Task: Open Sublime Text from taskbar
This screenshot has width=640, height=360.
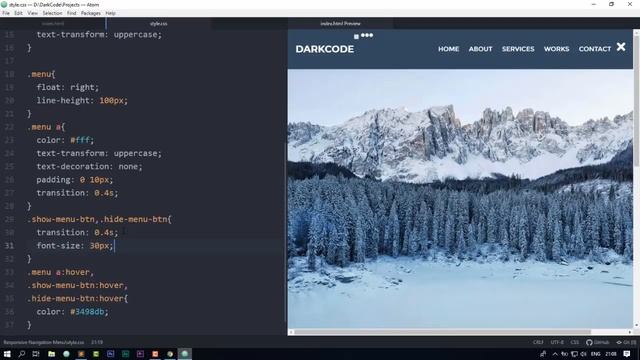Action: click(81, 354)
